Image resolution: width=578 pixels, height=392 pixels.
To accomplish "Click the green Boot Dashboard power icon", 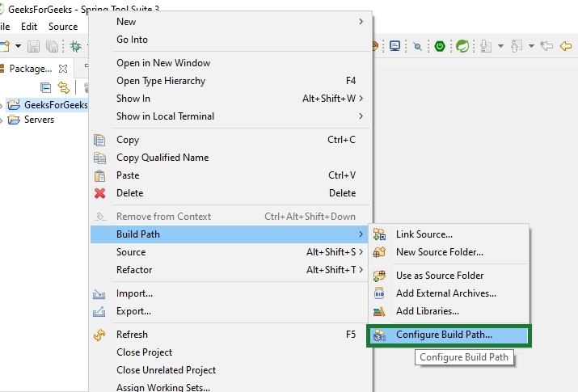I will coord(440,46).
